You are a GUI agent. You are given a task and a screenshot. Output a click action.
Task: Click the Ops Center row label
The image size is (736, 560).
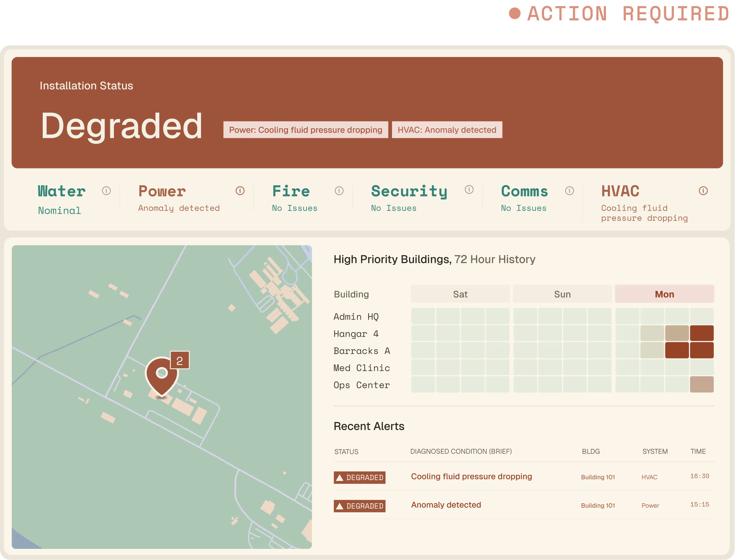[x=362, y=385]
